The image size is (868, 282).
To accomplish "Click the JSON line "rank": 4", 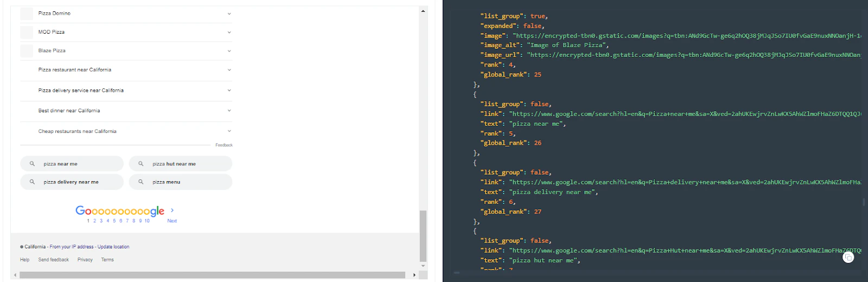I will [498, 65].
